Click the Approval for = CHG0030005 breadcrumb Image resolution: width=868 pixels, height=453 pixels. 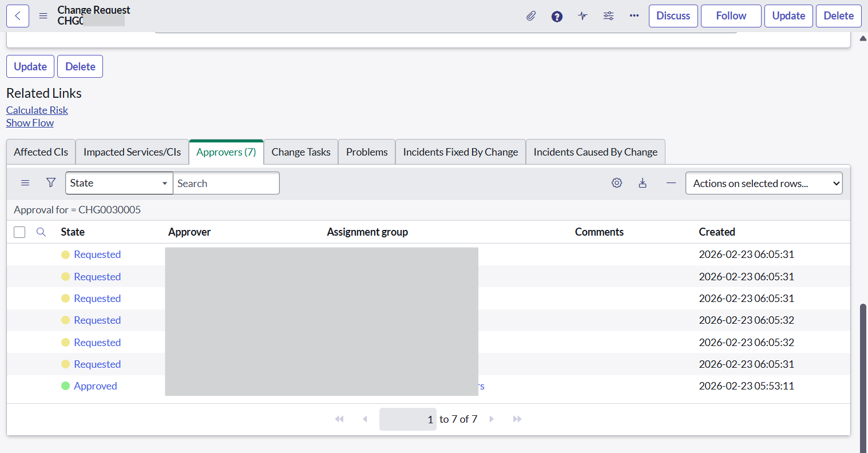click(77, 210)
